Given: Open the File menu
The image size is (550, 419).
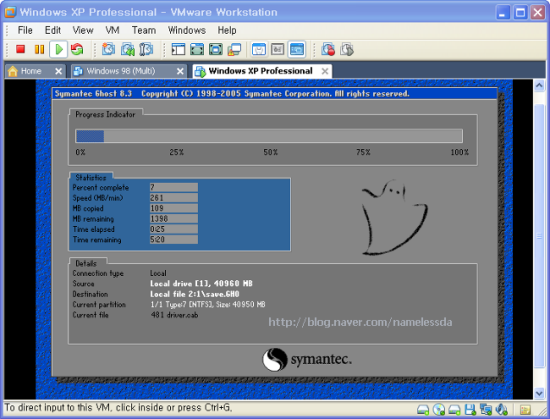Looking at the screenshot, I should pos(25,30).
